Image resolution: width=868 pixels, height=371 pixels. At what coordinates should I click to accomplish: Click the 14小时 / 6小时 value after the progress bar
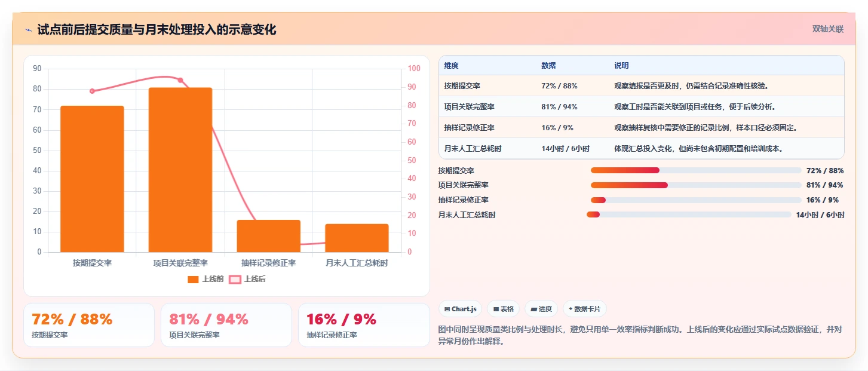[820, 215]
